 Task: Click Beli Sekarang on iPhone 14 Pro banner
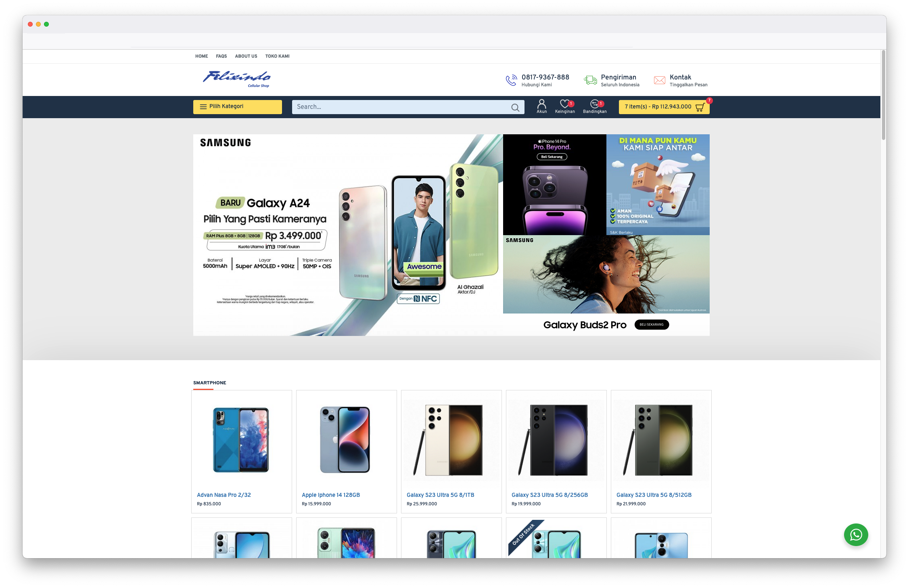[x=552, y=157]
